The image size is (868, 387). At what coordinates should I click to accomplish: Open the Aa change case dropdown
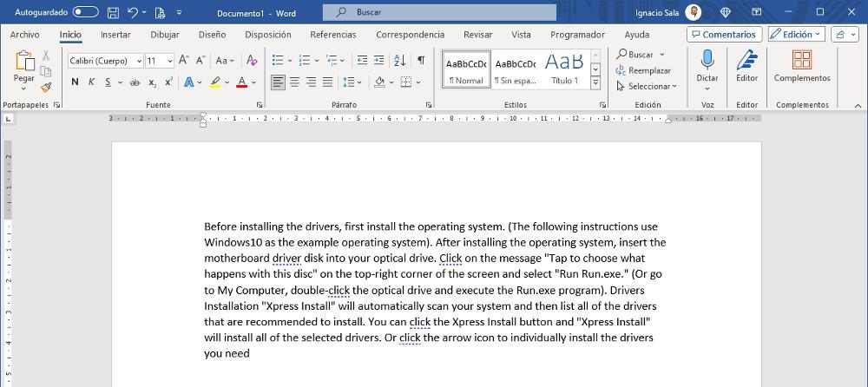225,61
